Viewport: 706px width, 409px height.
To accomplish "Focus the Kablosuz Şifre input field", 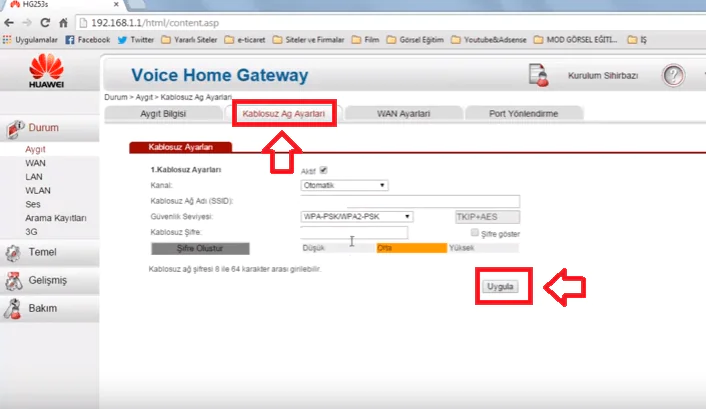I will 354,232.
